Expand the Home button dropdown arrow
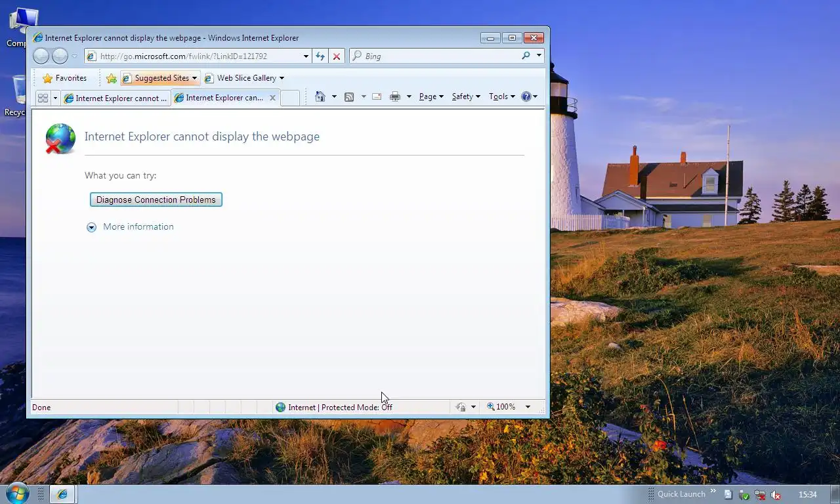This screenshot has width=840, height=504. (x=334, y=96)
